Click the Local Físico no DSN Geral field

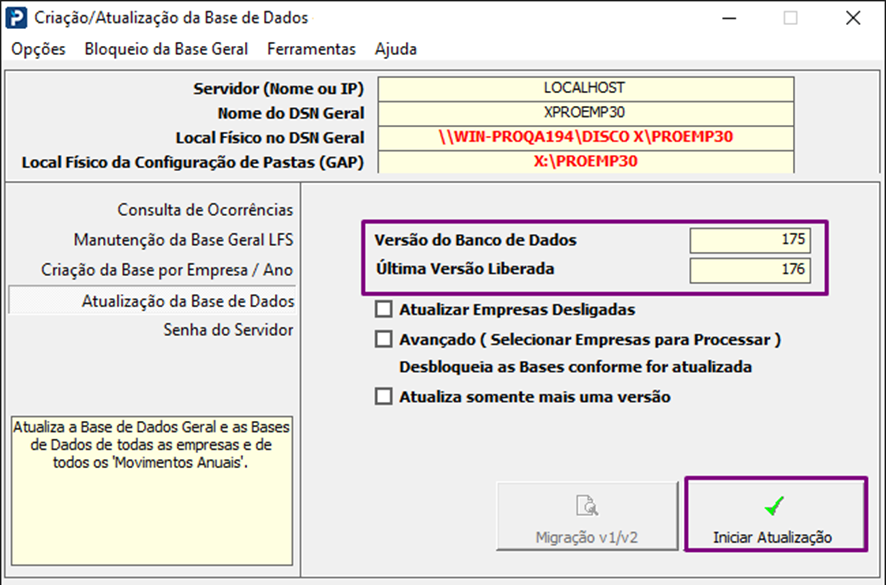pos(586,137)
